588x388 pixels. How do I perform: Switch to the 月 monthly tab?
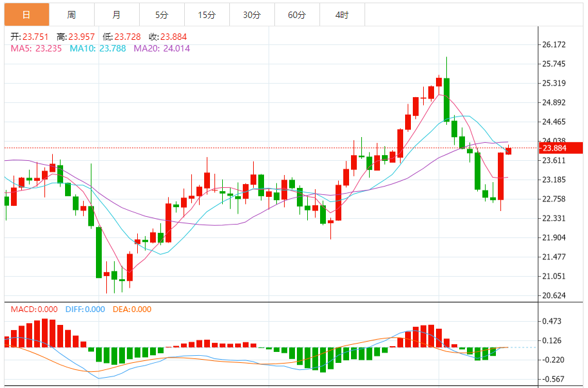coord(117,15)
